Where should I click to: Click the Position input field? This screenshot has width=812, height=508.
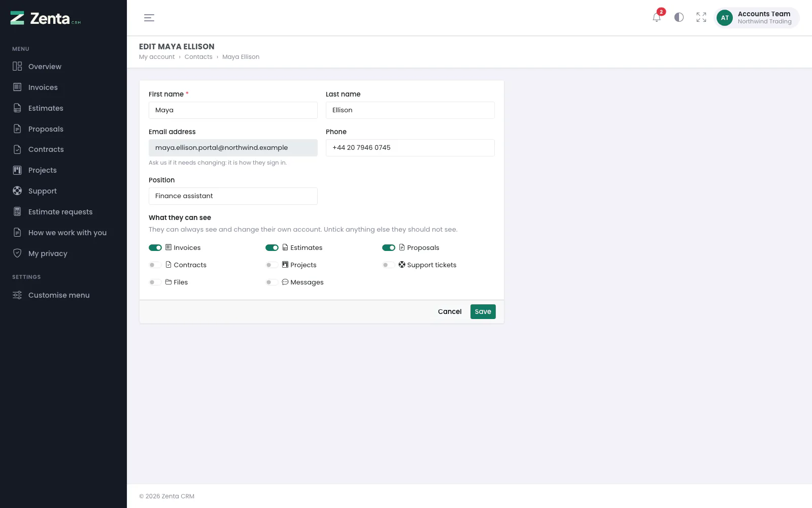point(233,196)
